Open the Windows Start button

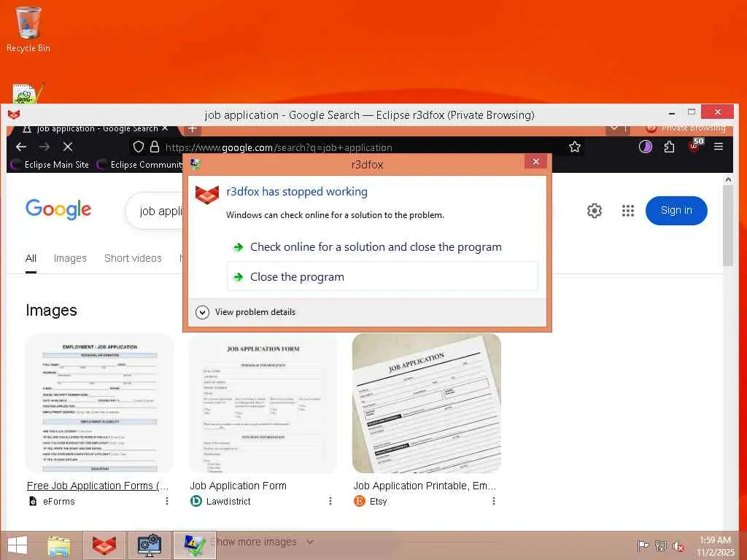pyautogui.click(x=18, y=545)
